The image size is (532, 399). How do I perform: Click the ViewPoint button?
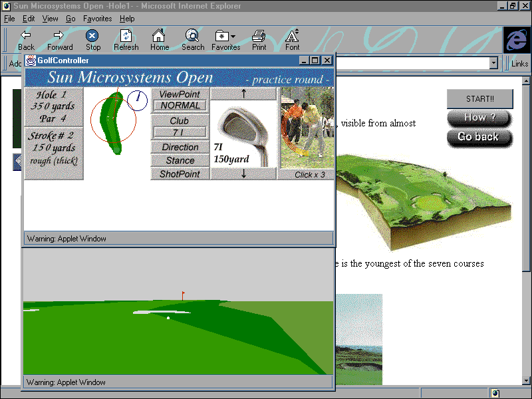[x=180, y=94]
